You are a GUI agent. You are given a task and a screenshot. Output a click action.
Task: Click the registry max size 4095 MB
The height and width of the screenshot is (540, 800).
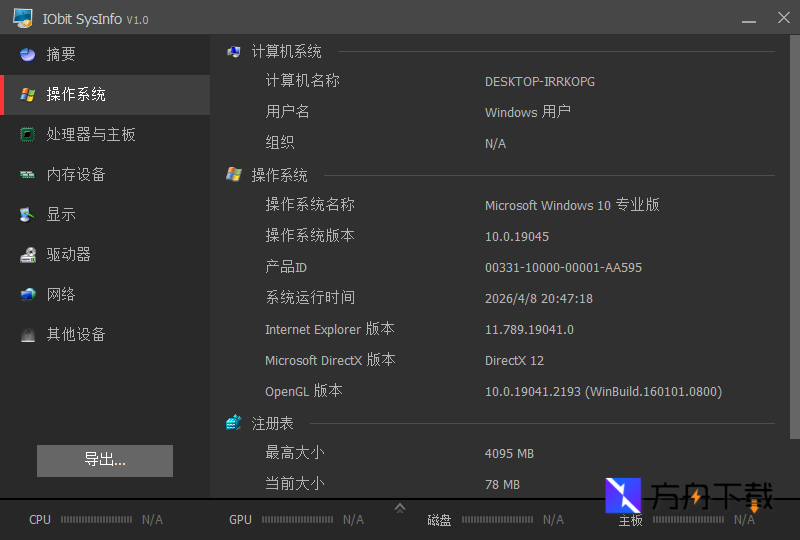[509, 453]
